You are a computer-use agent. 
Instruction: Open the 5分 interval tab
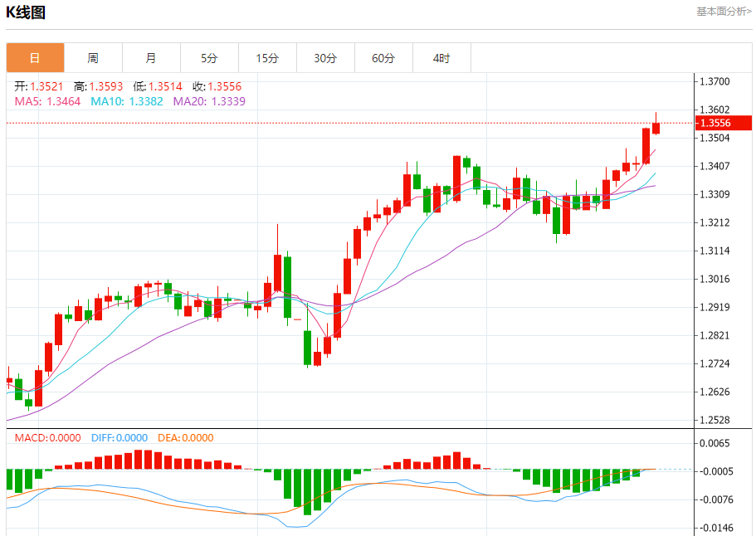[209, 58]
